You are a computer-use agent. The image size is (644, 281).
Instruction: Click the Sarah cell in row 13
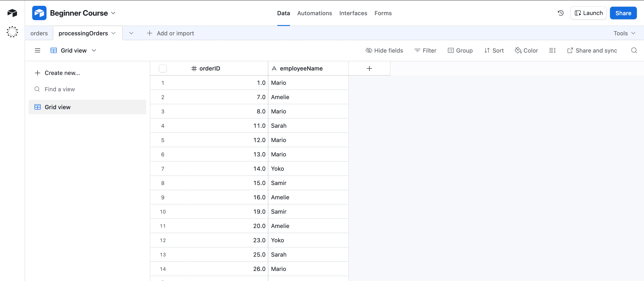coord(308,254)
